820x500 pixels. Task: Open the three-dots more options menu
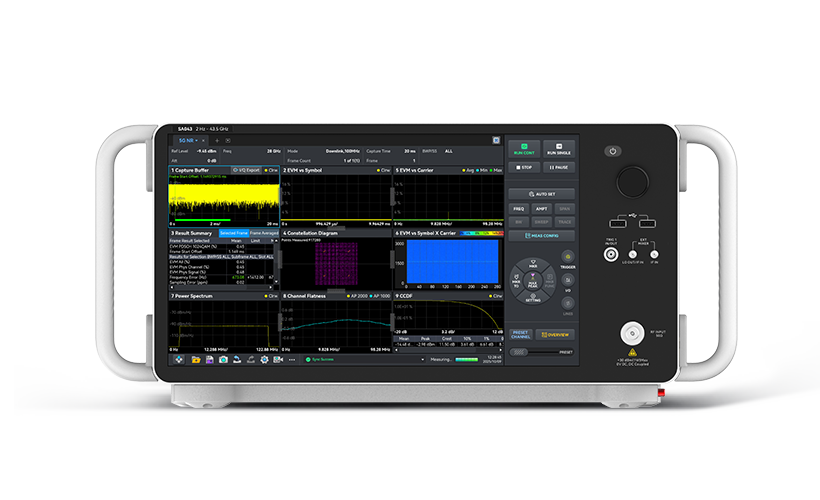[292, 360]
